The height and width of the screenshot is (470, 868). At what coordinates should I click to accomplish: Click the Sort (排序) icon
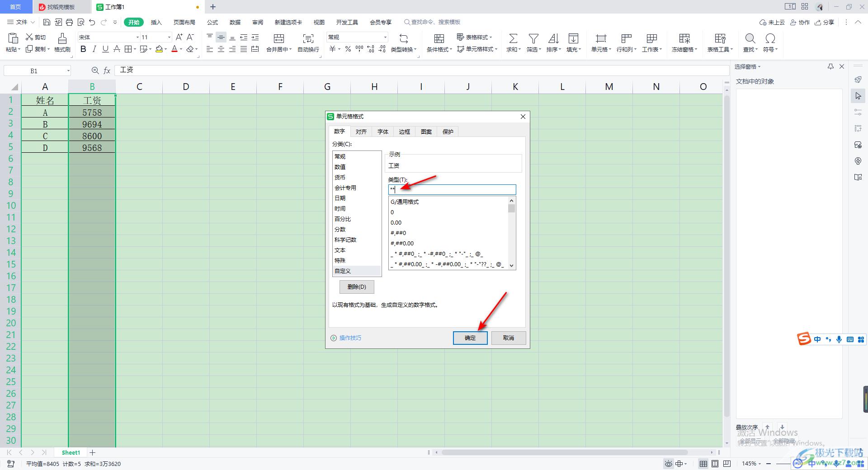[553, 38]
